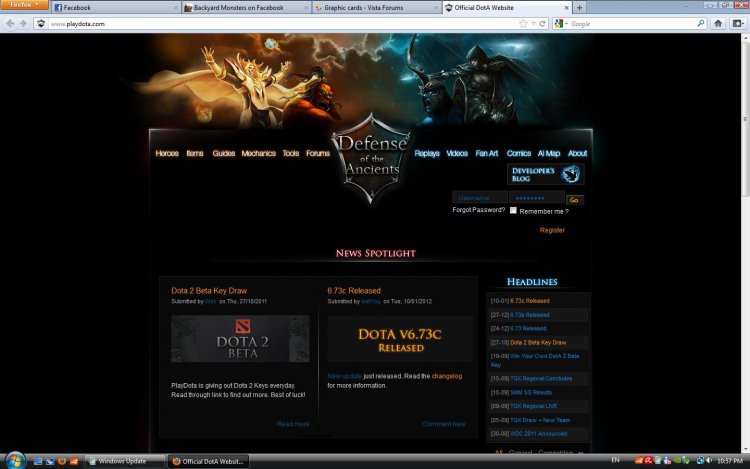This screenshot has height=469, width=750.
Task: Click the vertical page scrollbar thumb
Action: click(745, 120)
